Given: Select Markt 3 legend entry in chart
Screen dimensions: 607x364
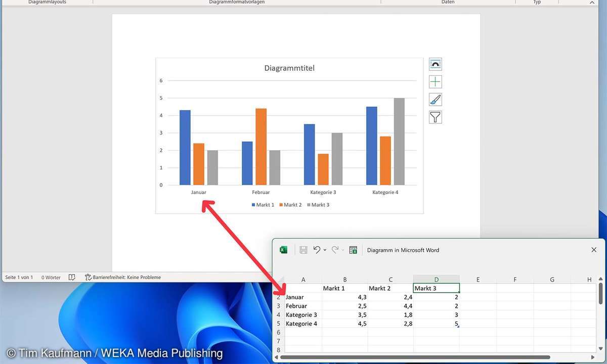Looking at the screenshot, I should (318, 205).
